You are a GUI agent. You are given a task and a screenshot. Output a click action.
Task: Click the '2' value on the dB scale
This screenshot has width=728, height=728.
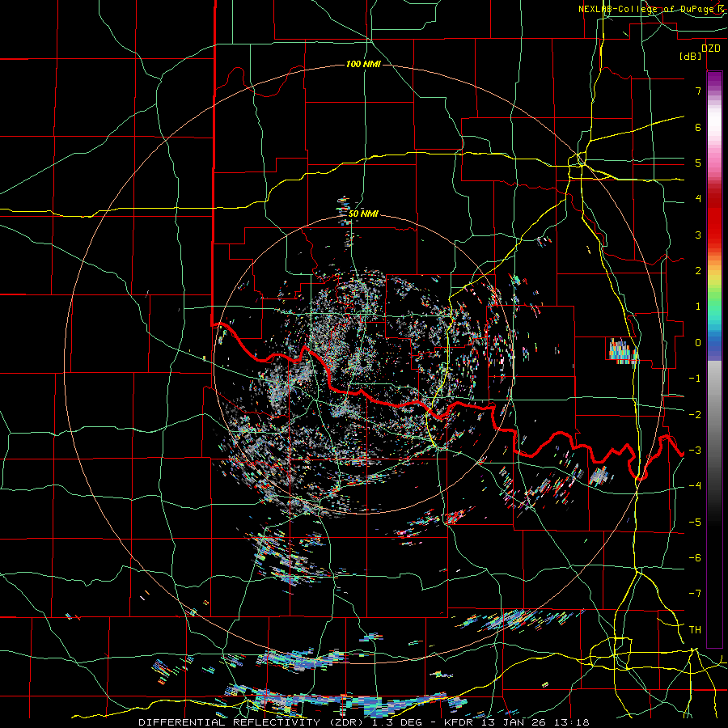coord(698,271)
